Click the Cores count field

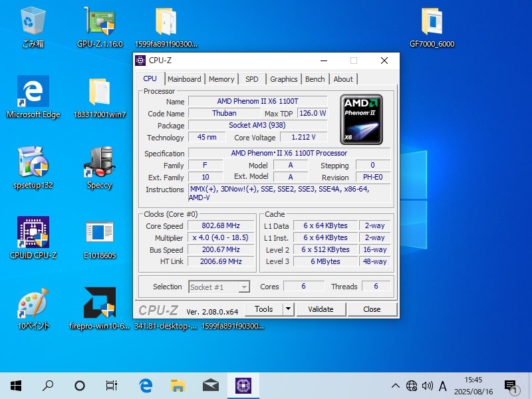click(x=304, y=286)
